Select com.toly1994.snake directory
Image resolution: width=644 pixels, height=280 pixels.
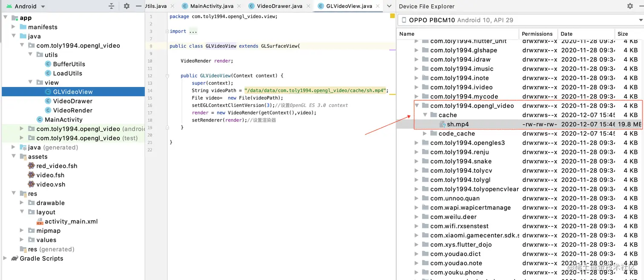[x=461, y=161]
